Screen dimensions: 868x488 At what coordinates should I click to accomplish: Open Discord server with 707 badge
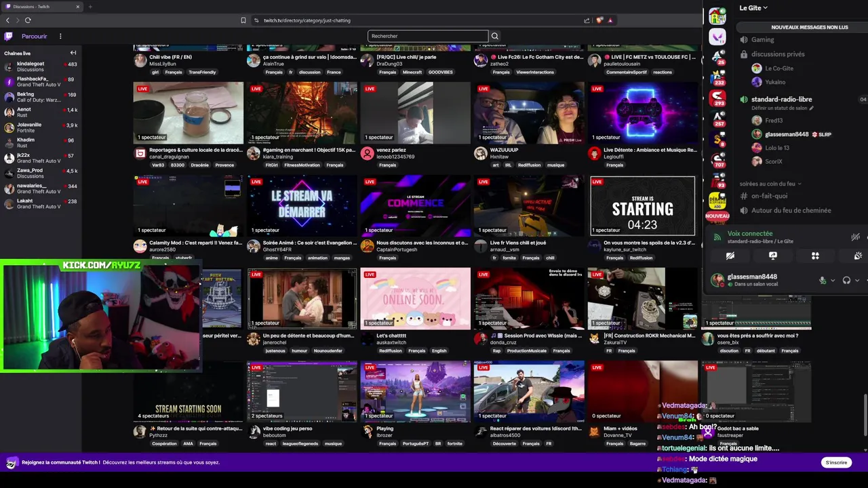(717, 160)
